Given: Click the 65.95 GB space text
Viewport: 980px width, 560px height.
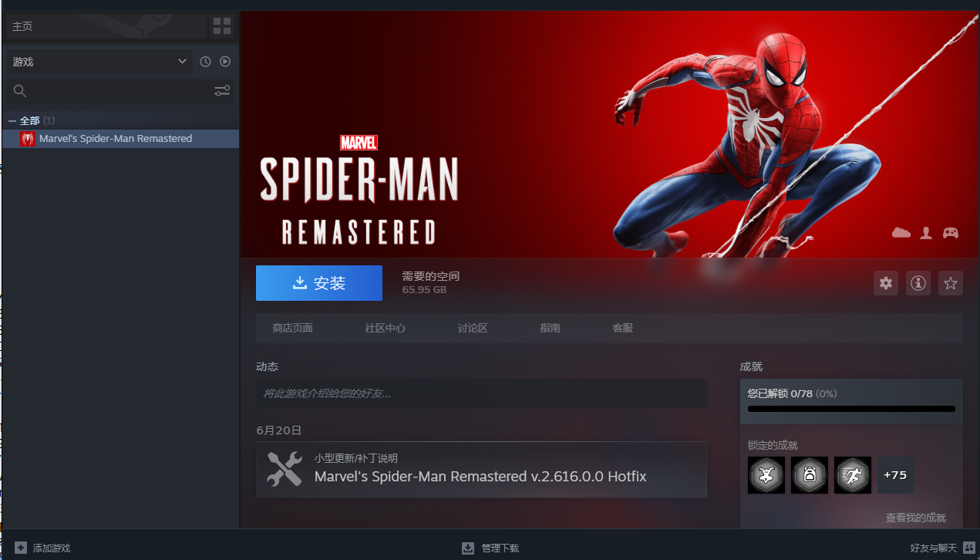Looking at the screenshot, I should (424, 290).
